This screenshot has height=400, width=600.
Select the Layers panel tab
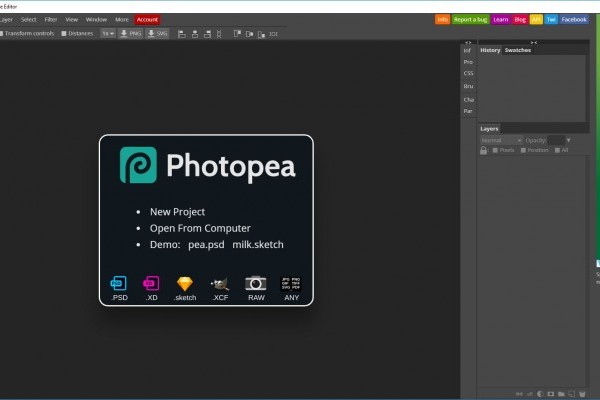(489, 129)
